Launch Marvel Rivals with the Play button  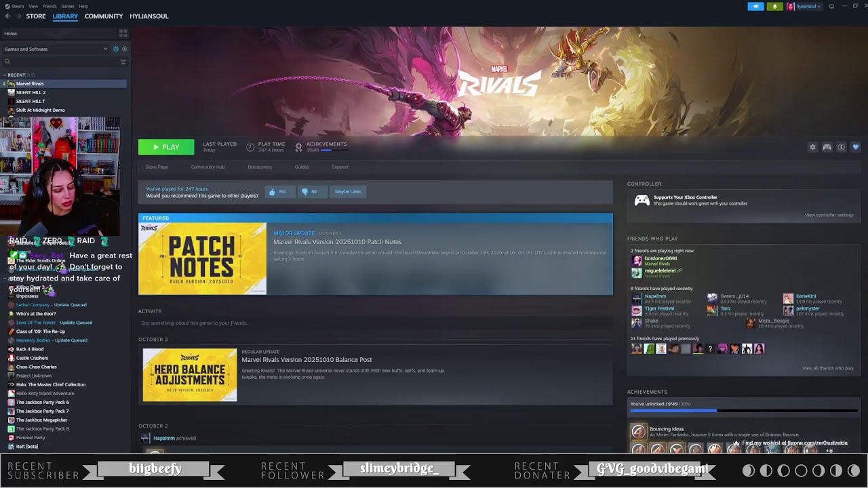click(x=166, y=147)
